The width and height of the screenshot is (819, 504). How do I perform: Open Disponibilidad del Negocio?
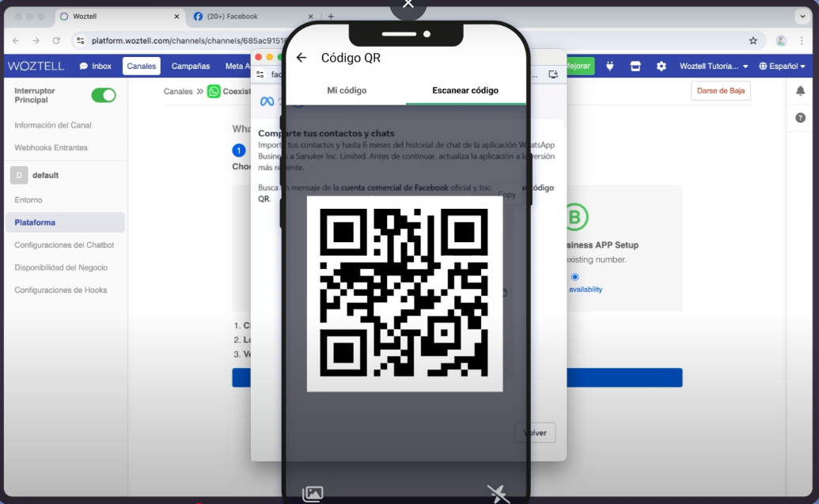(x=61, y=267)
